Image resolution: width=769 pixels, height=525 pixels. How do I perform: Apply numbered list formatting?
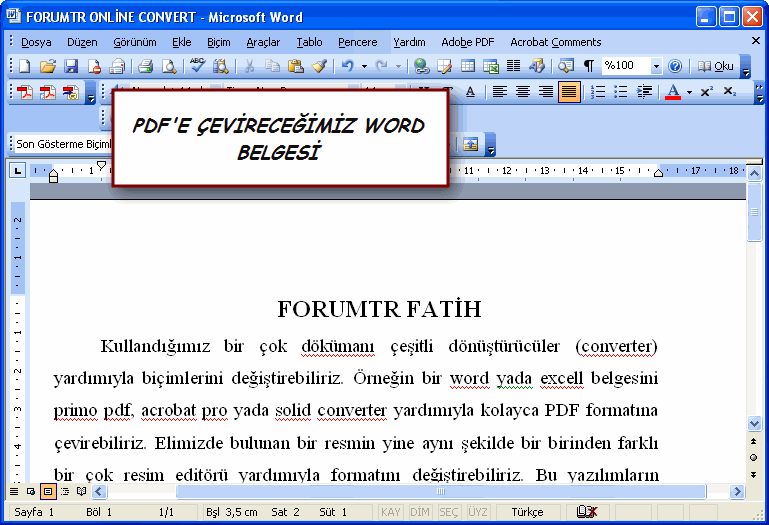pos(597,92)
